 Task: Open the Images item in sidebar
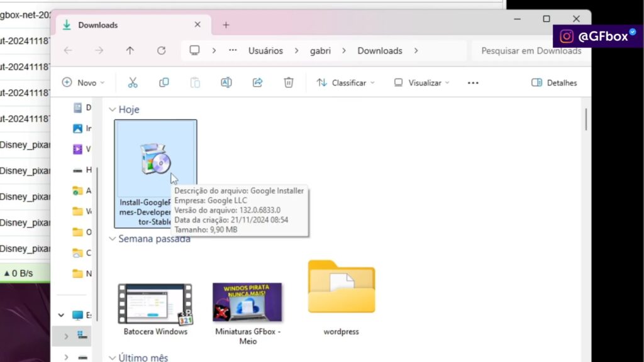[x=82, y=128]
